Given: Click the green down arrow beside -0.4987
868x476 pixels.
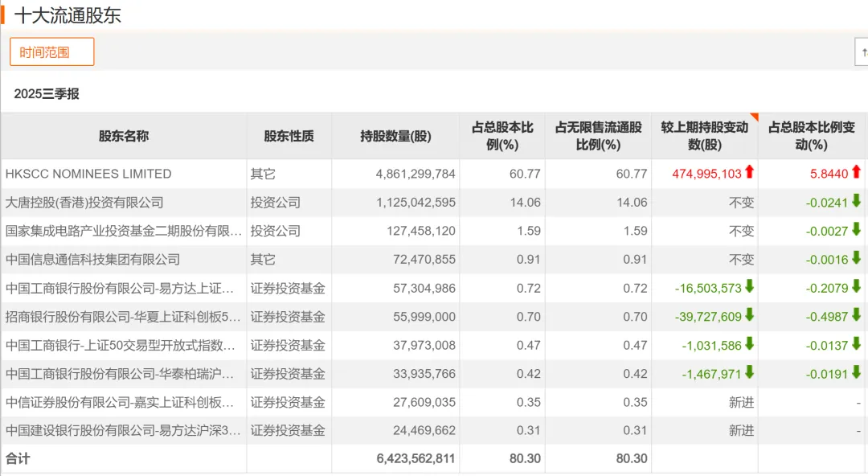Looking at the screenshot, I should click(x=857, y=314).
